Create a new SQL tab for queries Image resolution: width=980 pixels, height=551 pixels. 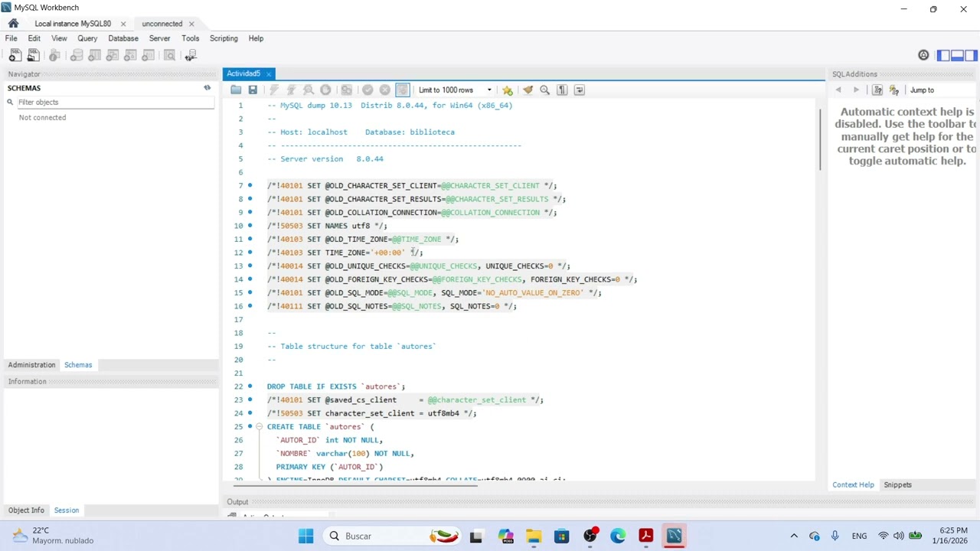pyautogui.click(x=15, y=55)
